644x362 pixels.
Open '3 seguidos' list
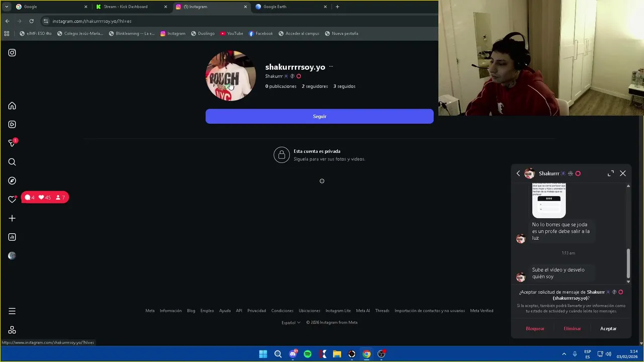pyautogui.click(x=344, y=86)
